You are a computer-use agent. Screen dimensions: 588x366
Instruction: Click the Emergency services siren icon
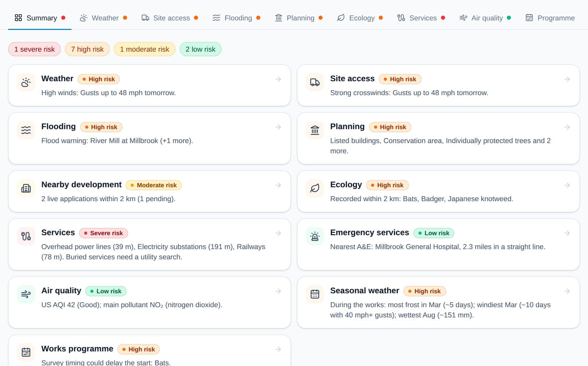pos(315,236)
